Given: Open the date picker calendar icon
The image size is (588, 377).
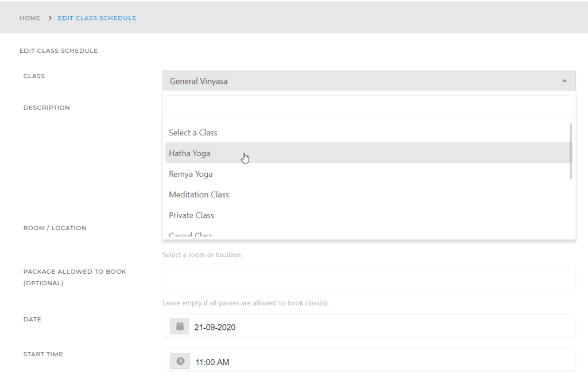Looking at the screenshot, I should tap(179, 325).
